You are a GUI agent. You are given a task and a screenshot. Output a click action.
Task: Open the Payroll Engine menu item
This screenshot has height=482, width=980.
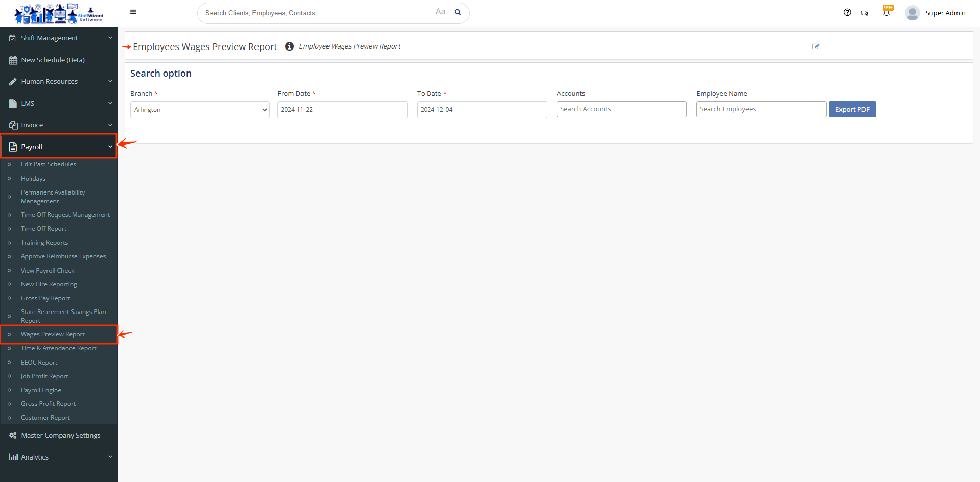coord(41,390)
